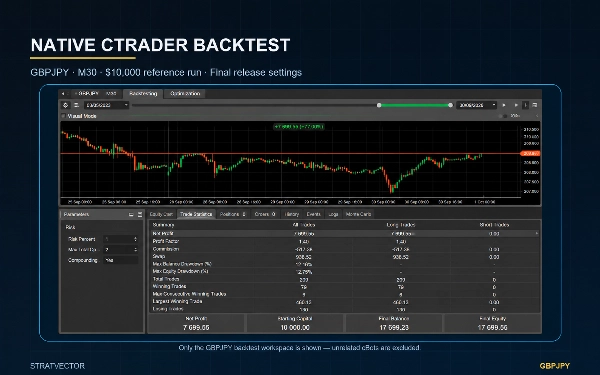Enable the Visual Mode checkbox
The image size is (600, 375).
coord(64,116)
